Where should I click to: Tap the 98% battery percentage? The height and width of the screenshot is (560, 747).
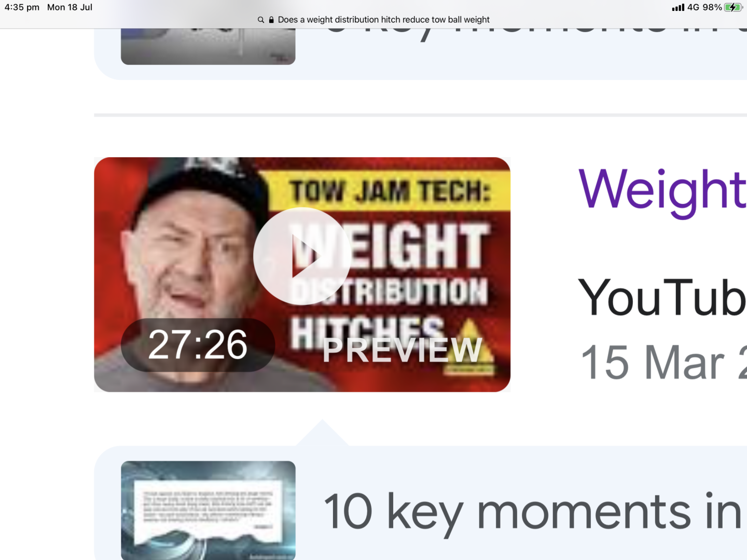click(x=712, y=7)
